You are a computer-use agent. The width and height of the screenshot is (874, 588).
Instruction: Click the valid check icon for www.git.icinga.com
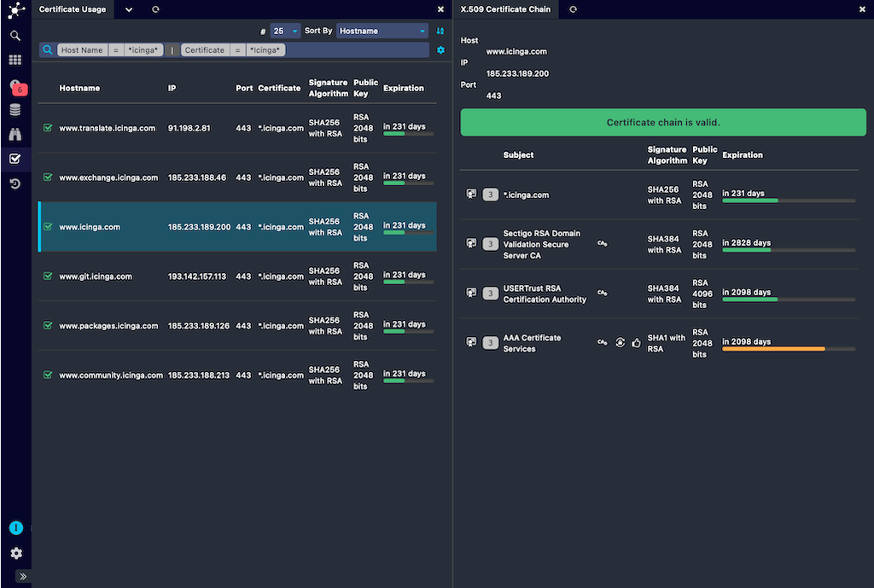point(48,276)
